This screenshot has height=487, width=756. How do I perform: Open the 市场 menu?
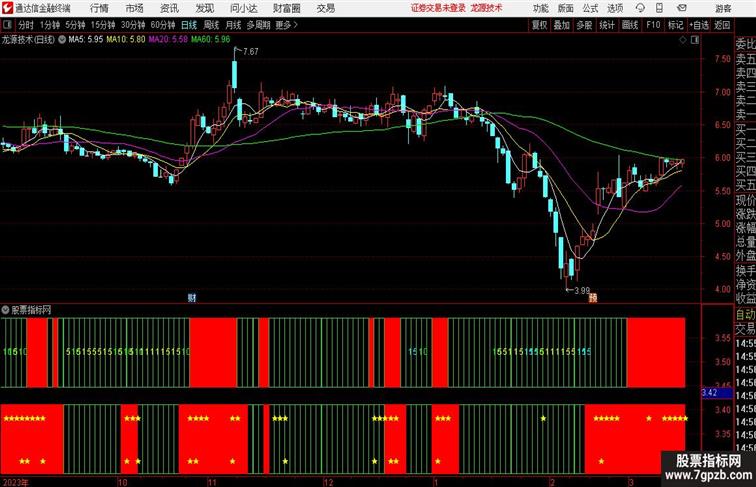(x=135, y=8)
